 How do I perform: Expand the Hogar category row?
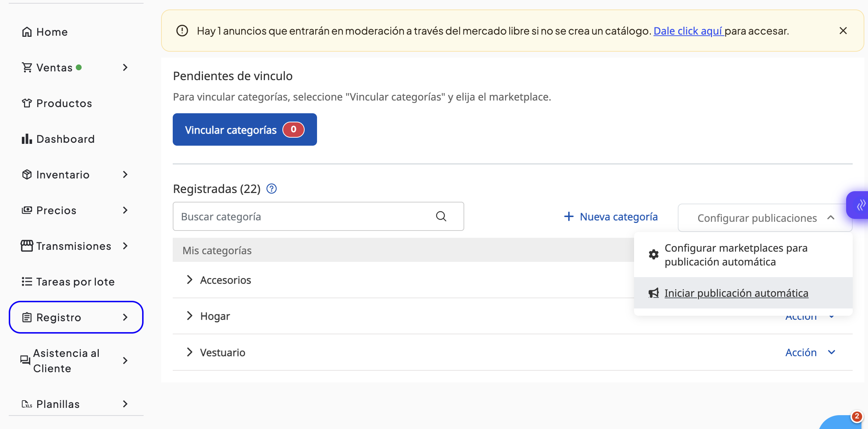click(x=189, y=316)
